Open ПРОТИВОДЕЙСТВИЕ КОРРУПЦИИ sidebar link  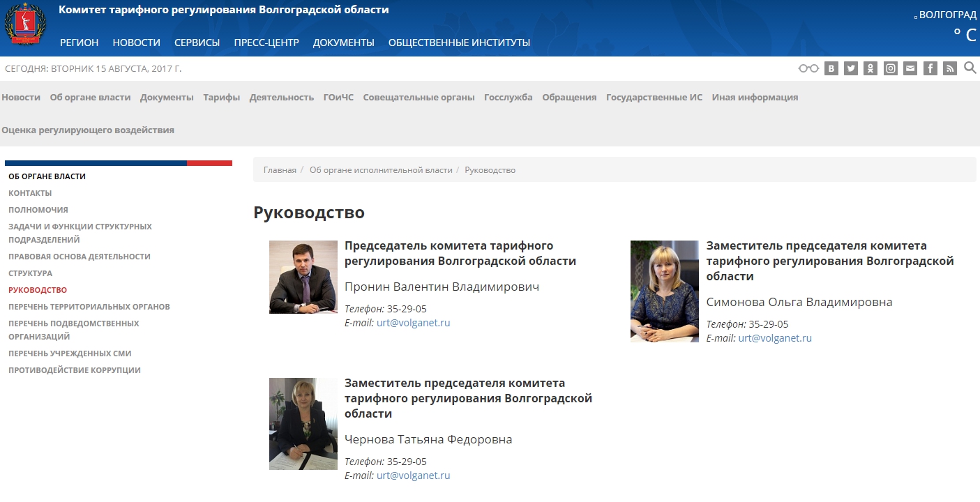[75, 370]
